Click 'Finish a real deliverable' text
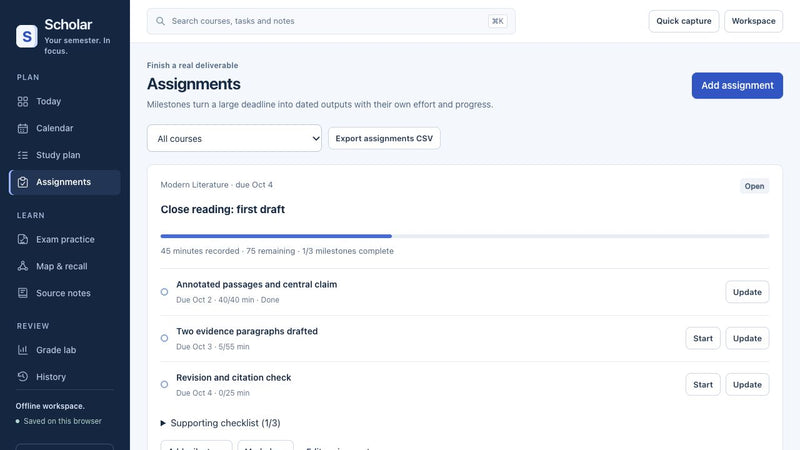This screenshot has width=800, height=450. point(192,65)
